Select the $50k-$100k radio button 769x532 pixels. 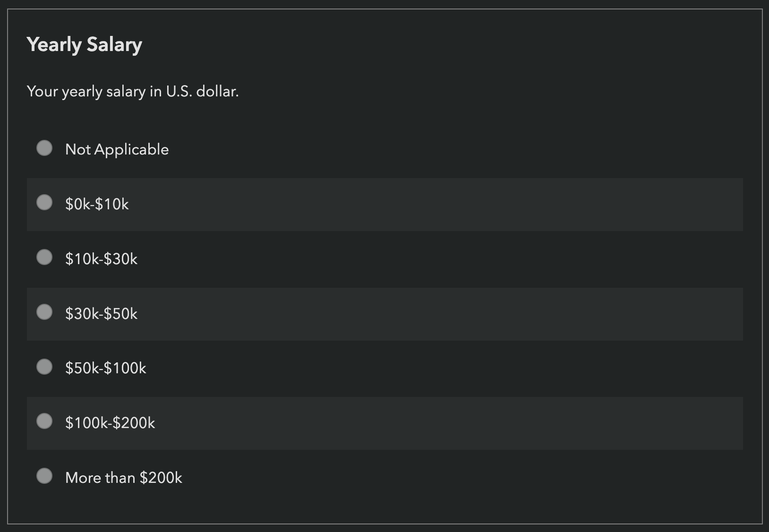pos(45,367)
